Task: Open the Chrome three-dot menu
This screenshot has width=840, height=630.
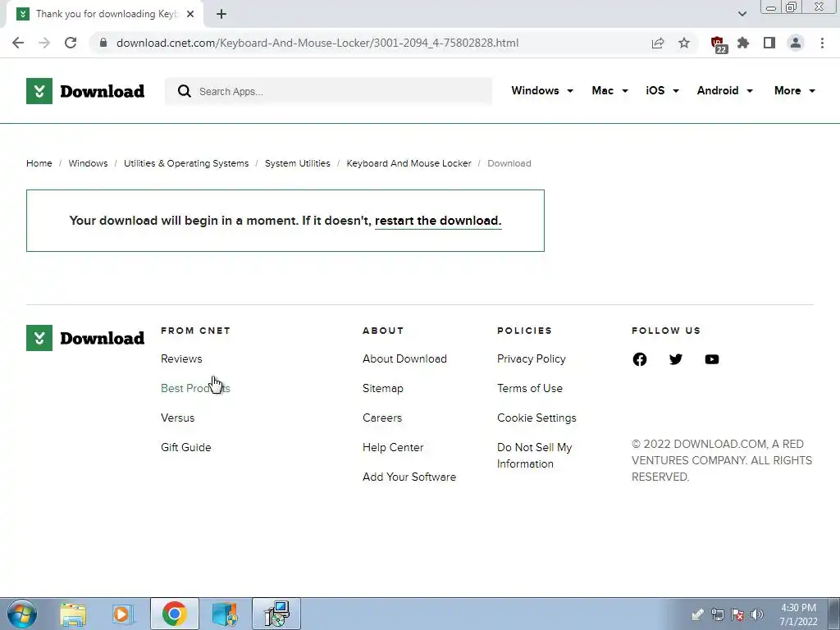Action: (x=822, y=43)
